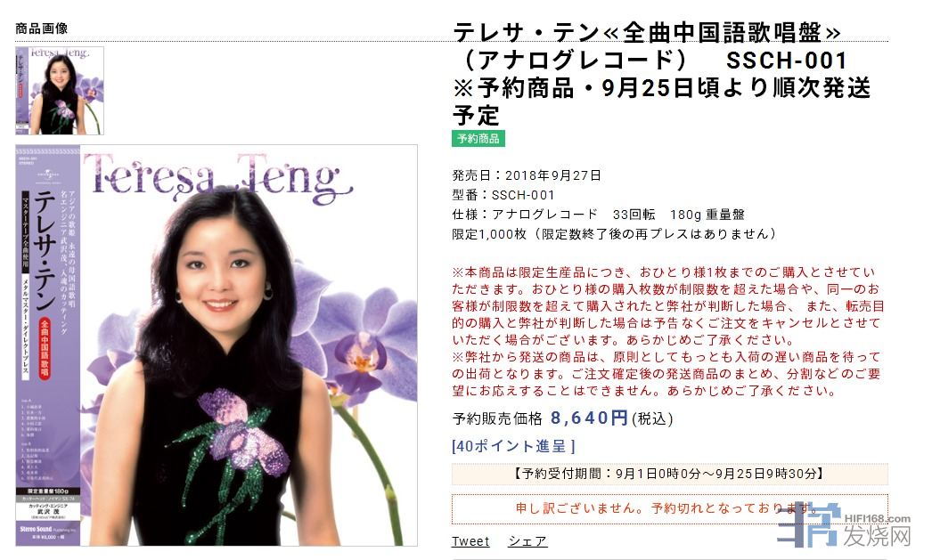Click the green 予約商品 badge

[x=478, y=138]
